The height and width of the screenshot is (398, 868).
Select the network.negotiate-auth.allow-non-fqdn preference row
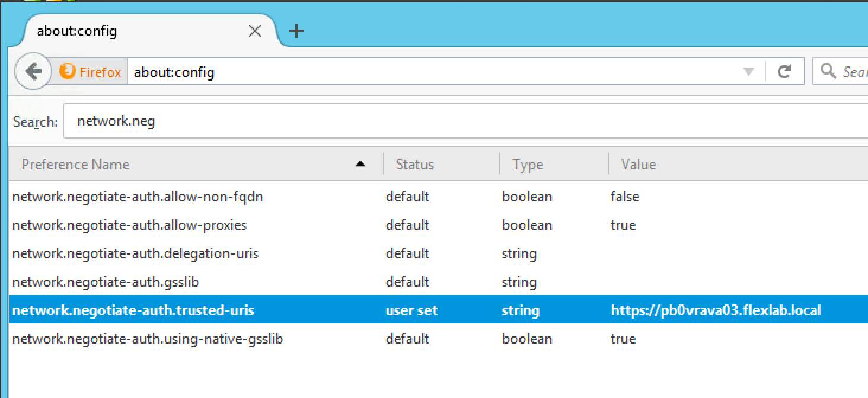(x=439, y=197)
